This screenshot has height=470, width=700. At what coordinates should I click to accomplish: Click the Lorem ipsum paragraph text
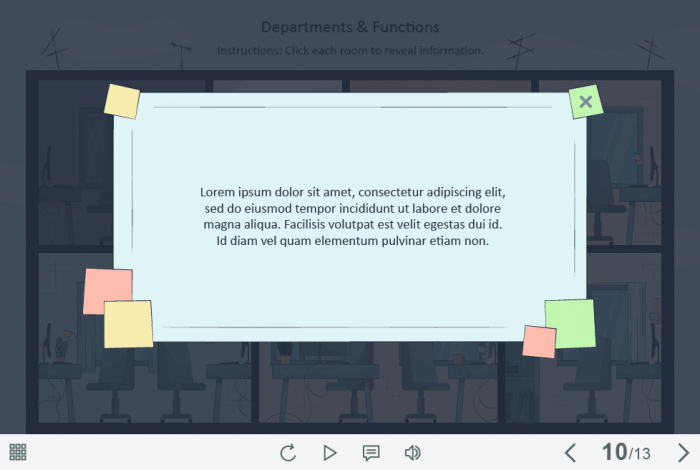click(353, 216)
